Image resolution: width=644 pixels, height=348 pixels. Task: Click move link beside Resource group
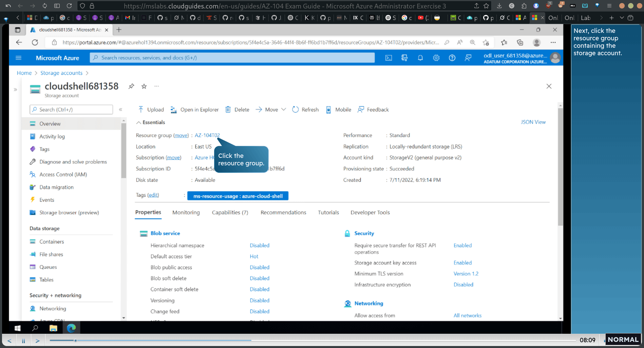181,135
